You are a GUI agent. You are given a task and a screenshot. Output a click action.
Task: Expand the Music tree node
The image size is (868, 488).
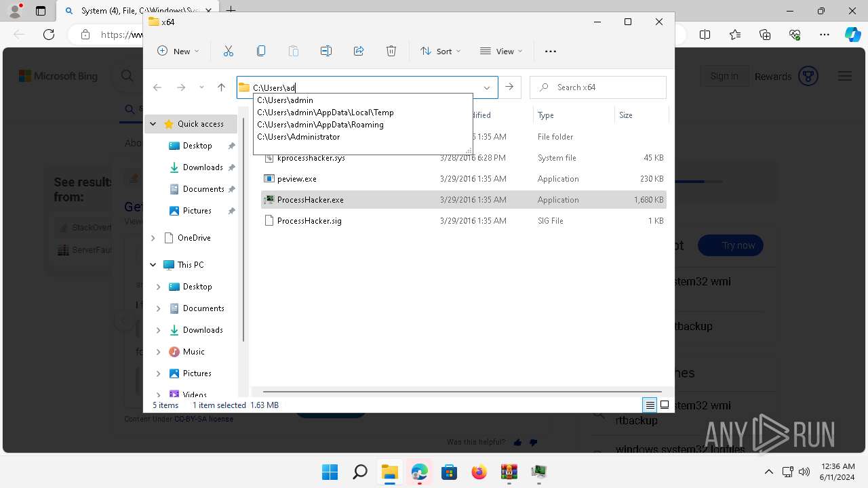[159, 352]
